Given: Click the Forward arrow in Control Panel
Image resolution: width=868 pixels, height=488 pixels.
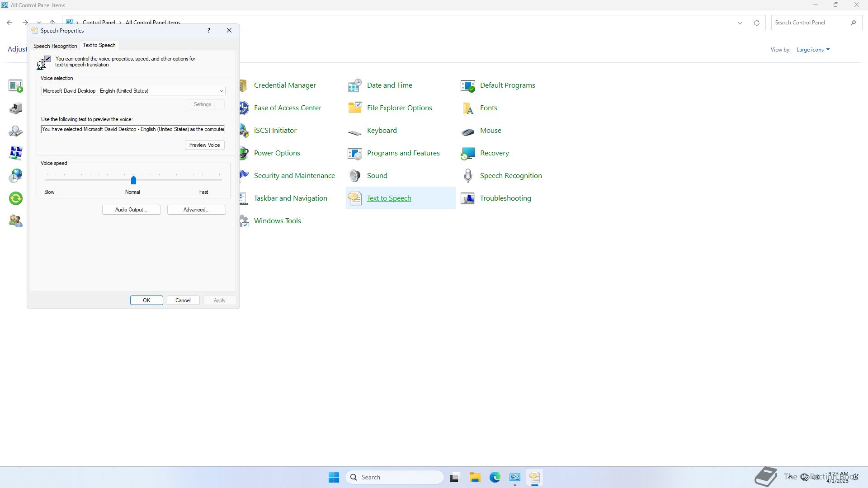Looking at the screenshot, I should (x=25, y=22).
